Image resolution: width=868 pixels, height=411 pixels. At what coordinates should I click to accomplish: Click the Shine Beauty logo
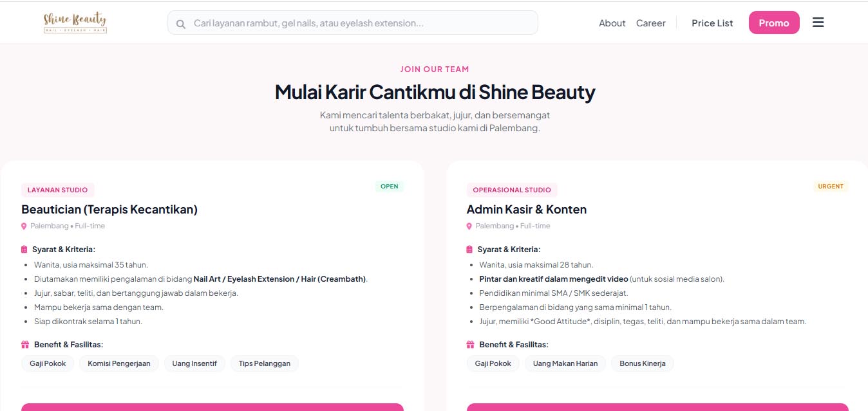tap(75, 23)
